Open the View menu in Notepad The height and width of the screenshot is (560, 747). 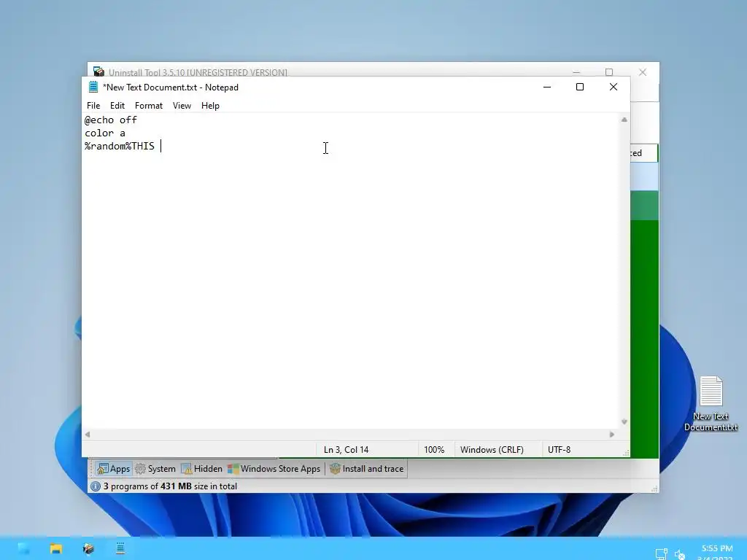[182, 106]
